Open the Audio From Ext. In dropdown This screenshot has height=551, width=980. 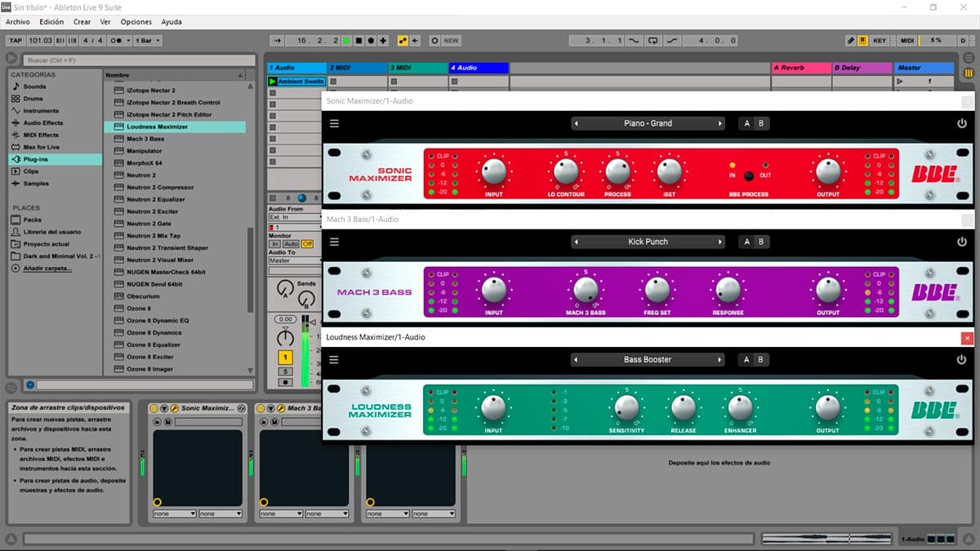[x=295, y=217]
